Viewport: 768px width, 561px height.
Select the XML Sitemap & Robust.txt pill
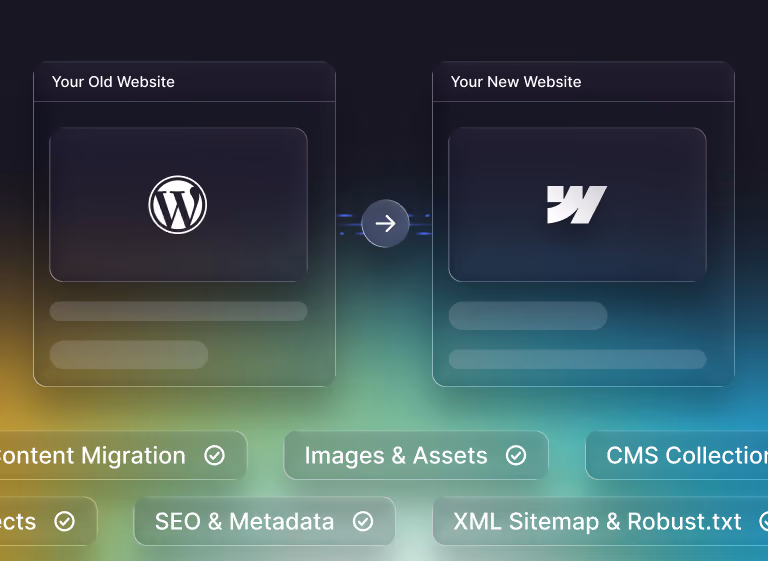[x=601, y=521]
